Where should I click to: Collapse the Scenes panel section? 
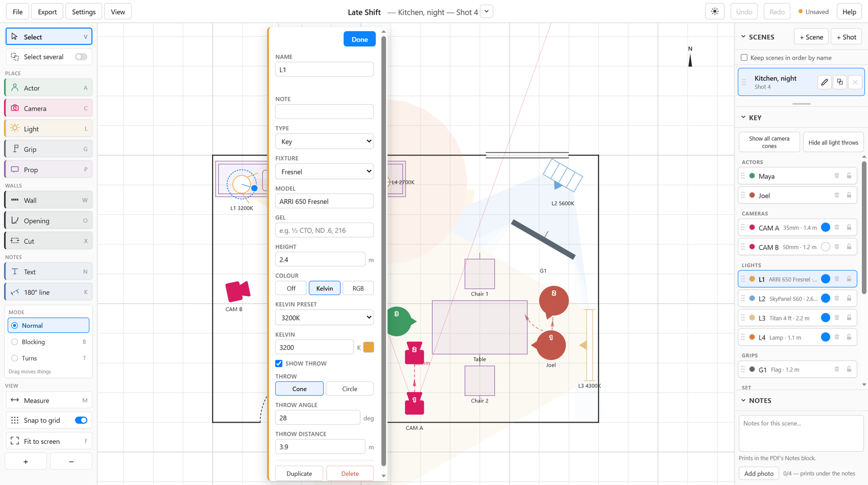point(744,37)
